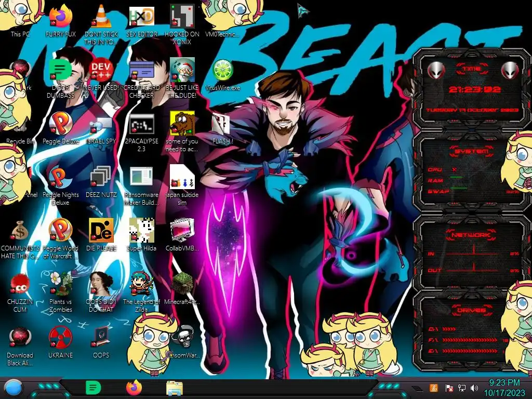Click the volume speaker tray icon

pos(474,388)
